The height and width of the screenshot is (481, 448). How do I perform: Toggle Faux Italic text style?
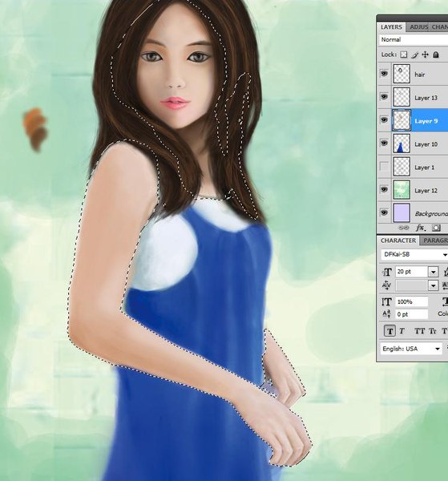(402, 331)
